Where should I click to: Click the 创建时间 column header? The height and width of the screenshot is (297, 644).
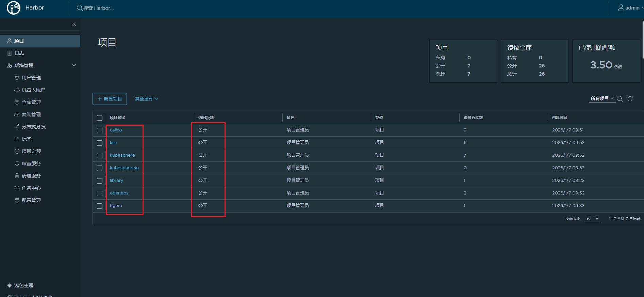click(x=560, y=118)
